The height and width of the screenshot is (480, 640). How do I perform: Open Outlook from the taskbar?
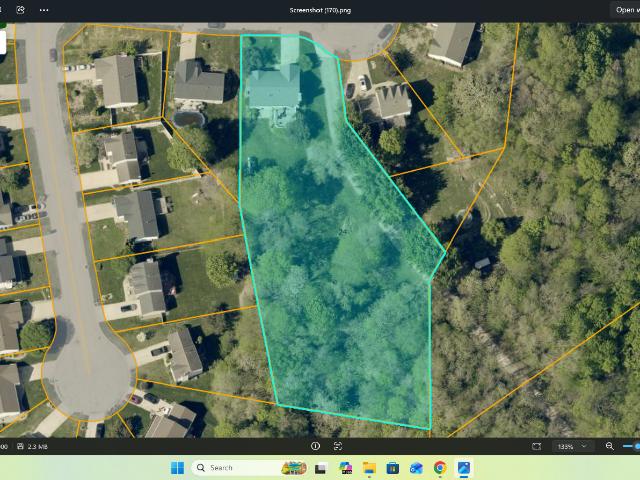[416, 468]
